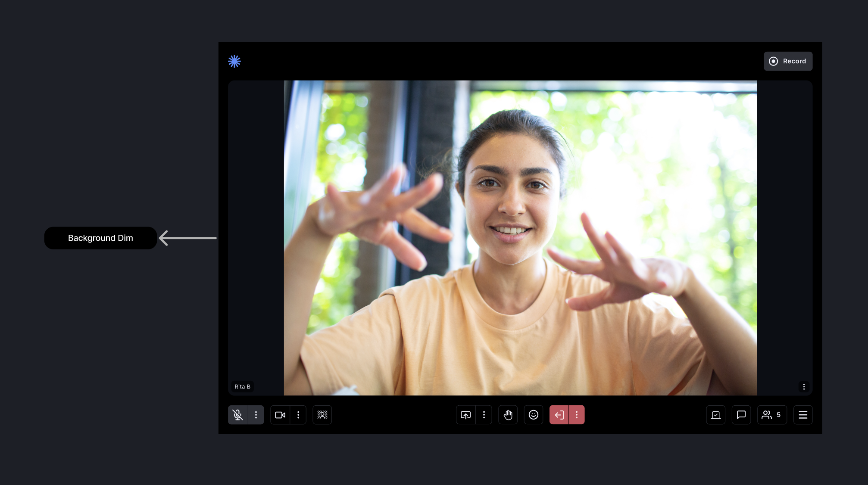This screenshot has height=485, width=868.
Task: Click the blue starburst logo
Action: 234,61
